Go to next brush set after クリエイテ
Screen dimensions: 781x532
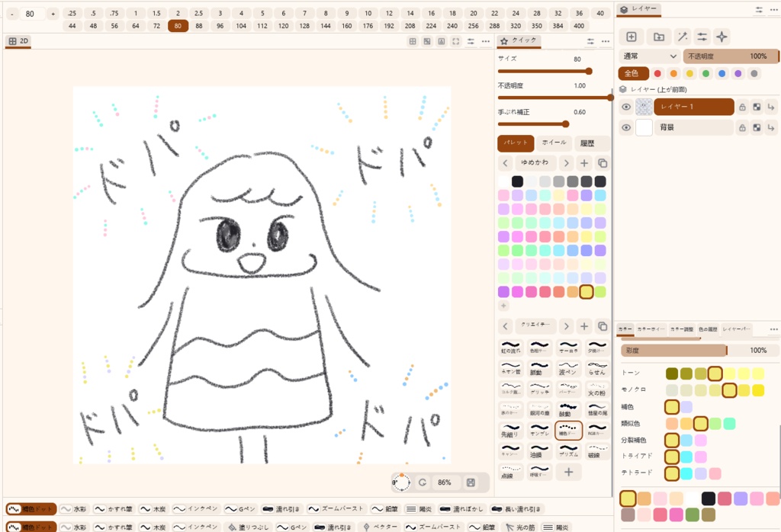tap(566, 326)
